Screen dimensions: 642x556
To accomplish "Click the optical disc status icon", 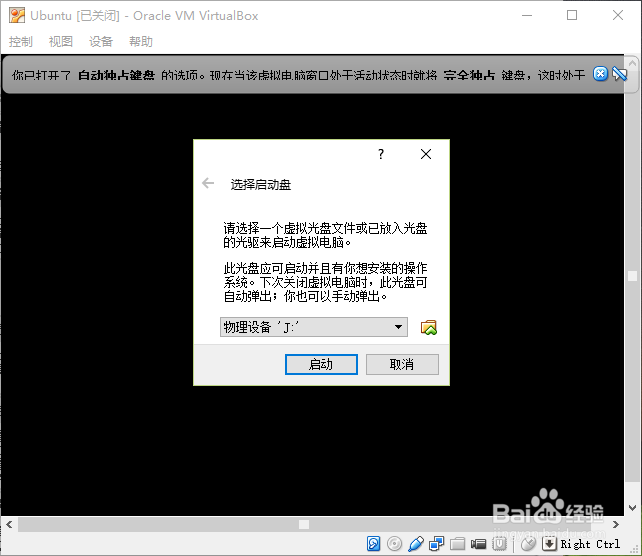I will pyautogui.click(x=394, y=544).
